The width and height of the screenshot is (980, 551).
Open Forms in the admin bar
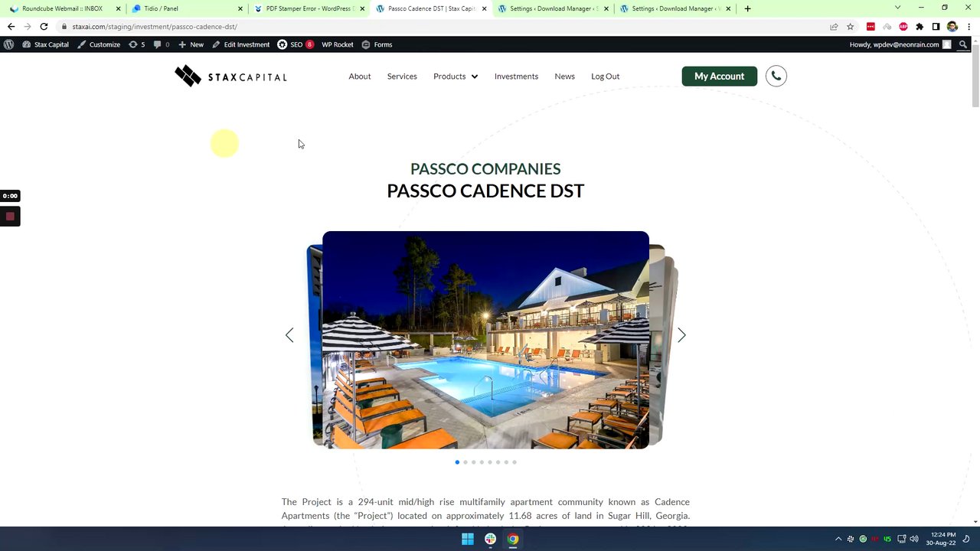coord(377,44)
